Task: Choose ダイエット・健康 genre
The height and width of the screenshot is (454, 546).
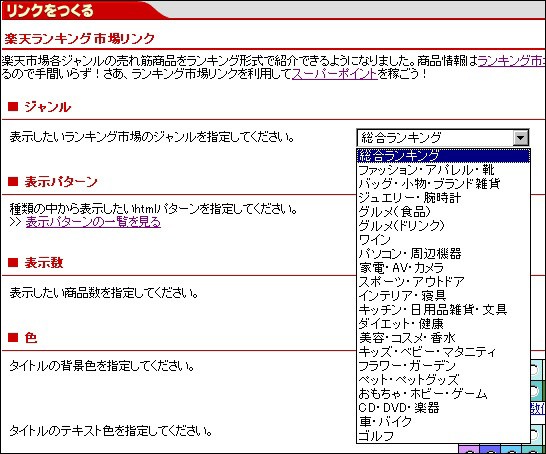Action: 443,323
